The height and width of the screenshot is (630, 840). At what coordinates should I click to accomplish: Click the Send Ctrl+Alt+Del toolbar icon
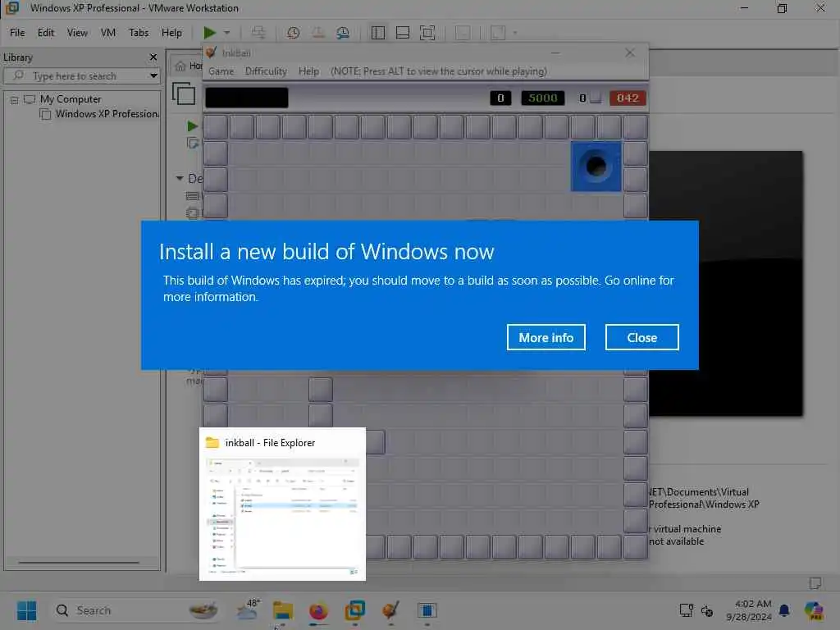click(x=258, y=33)
